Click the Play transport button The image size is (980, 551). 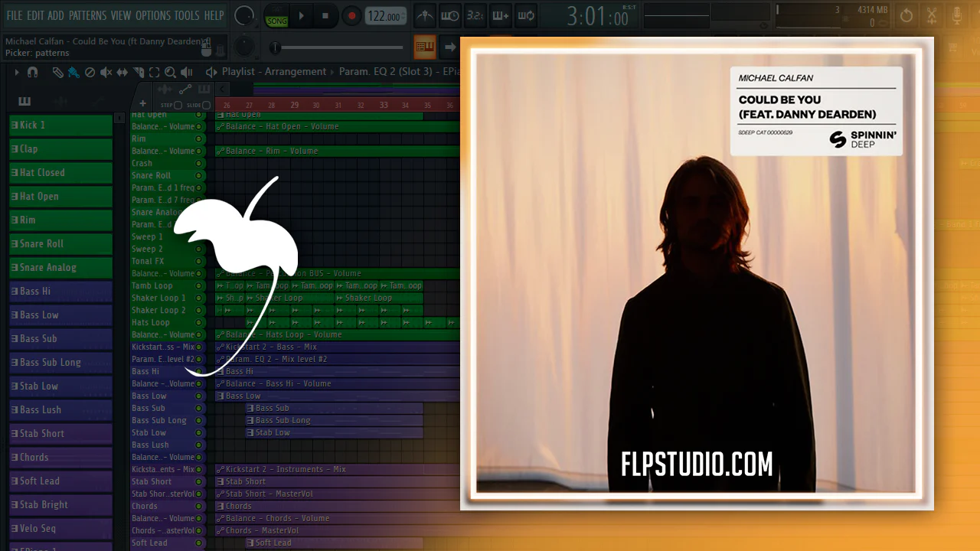tap(302, 16)
